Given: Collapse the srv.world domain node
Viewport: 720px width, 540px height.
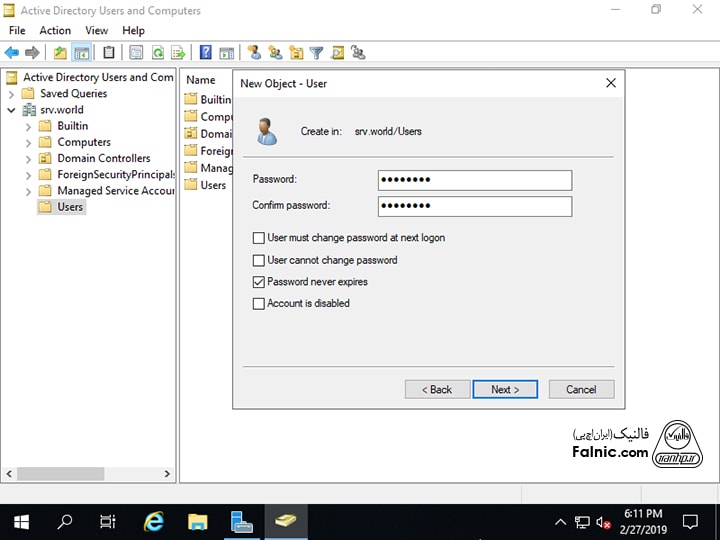Looking at the screenshot, I should 11,110.
